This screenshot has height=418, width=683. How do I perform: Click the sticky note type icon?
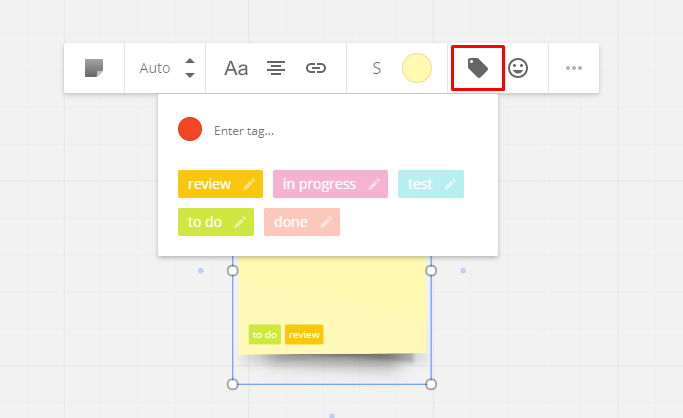[94, 68]
